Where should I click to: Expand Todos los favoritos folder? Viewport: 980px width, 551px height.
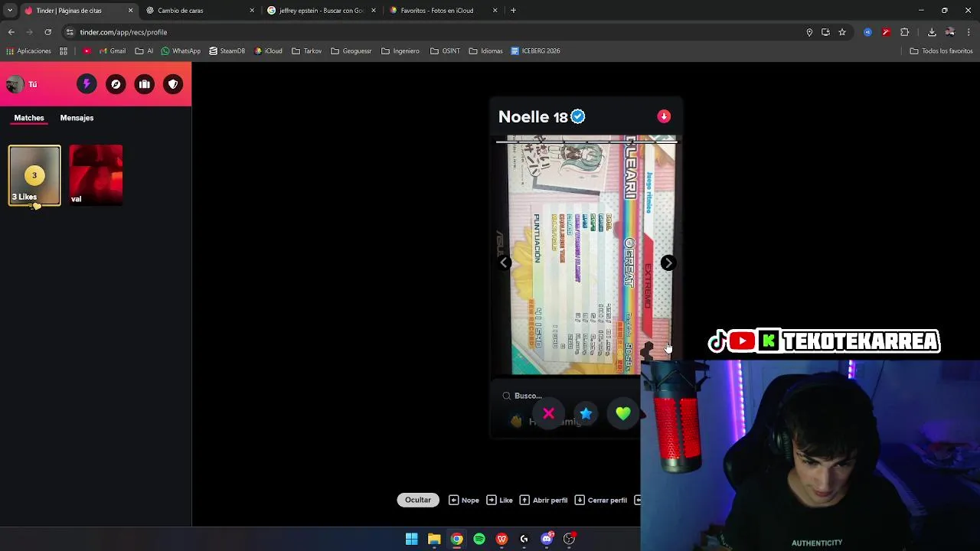tap(941, 51)
